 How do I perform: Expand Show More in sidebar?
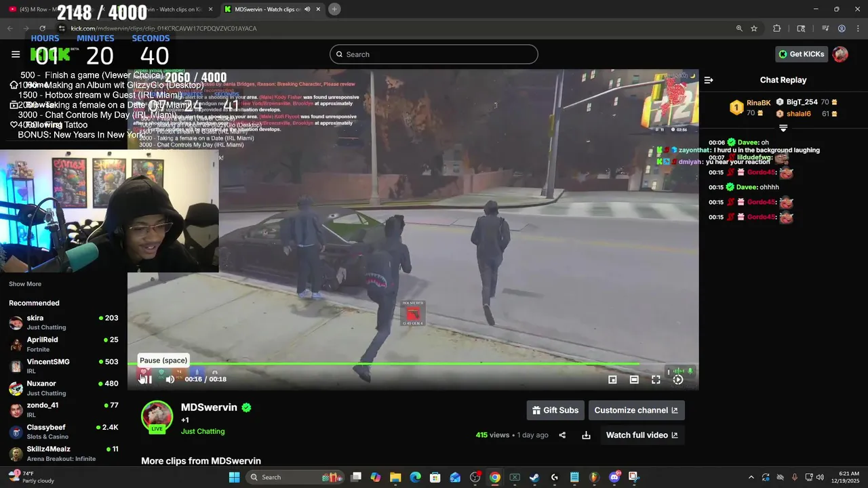coord(25,284)
